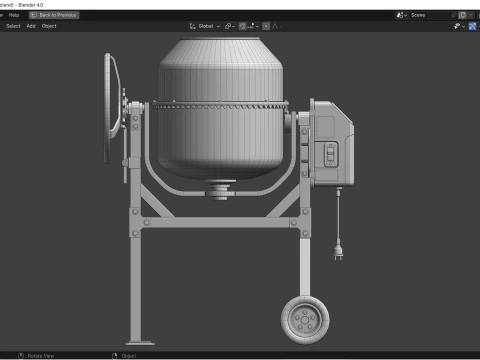Open the Add menu in viewport header
The width and height of the screenshot is (480, 360).
[x=31, y=26]
